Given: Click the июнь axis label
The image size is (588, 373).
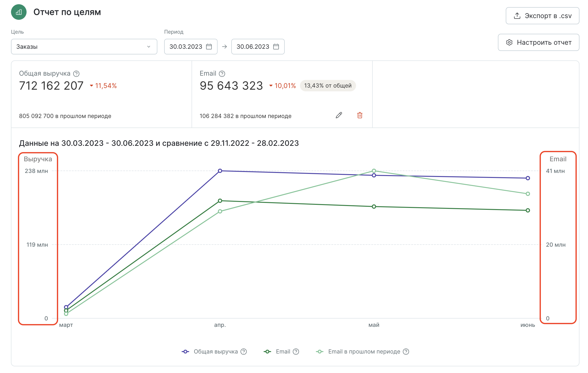Looking at the screenshot, I should [528, 325].
